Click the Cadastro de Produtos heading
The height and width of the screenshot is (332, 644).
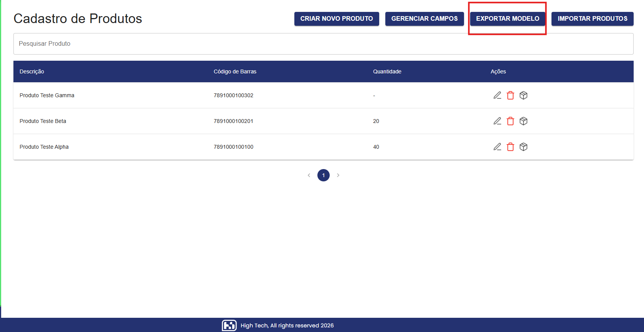(x=78, y=18)
